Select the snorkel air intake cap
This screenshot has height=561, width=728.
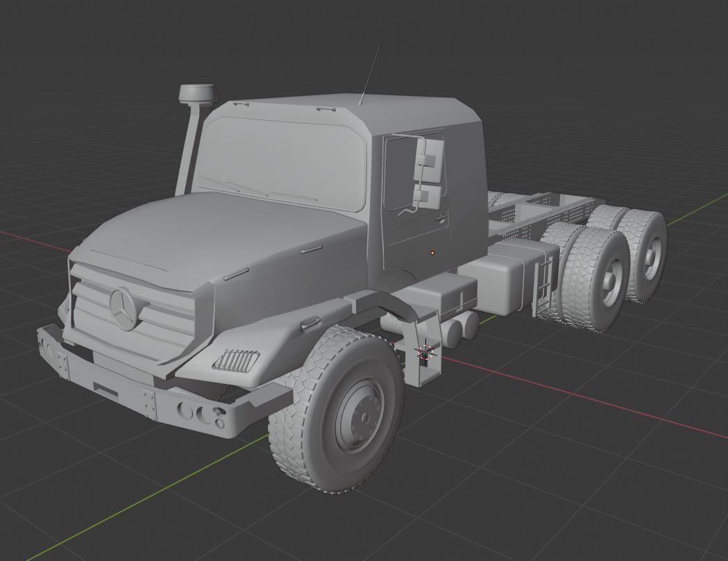[197, 94]
